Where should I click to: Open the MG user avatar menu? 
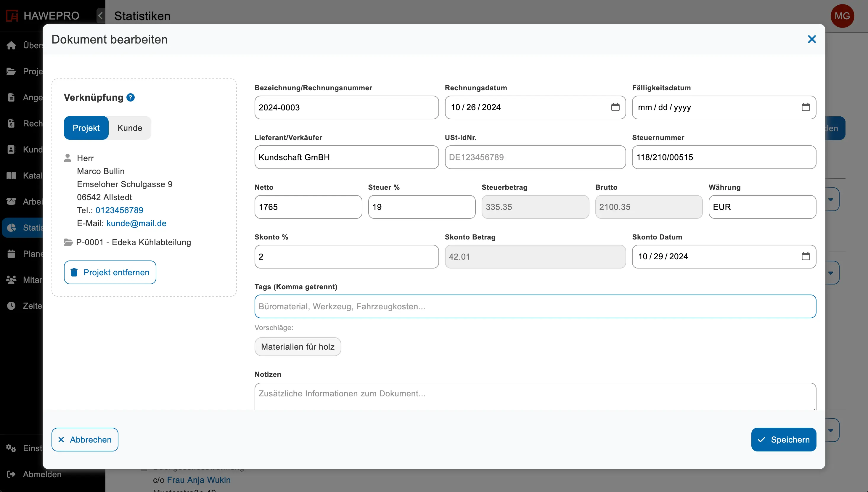point(842,16)
